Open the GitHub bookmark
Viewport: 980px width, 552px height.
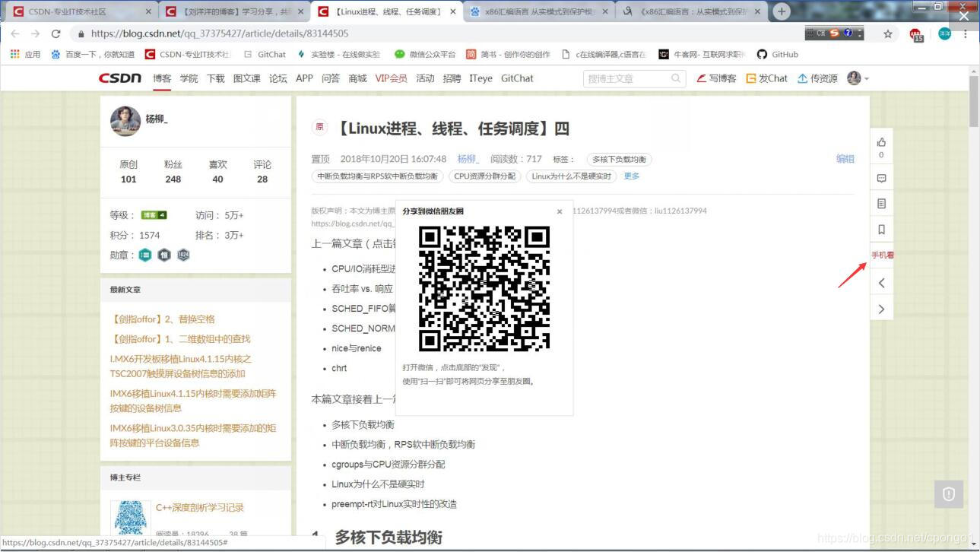pos(778,55)
